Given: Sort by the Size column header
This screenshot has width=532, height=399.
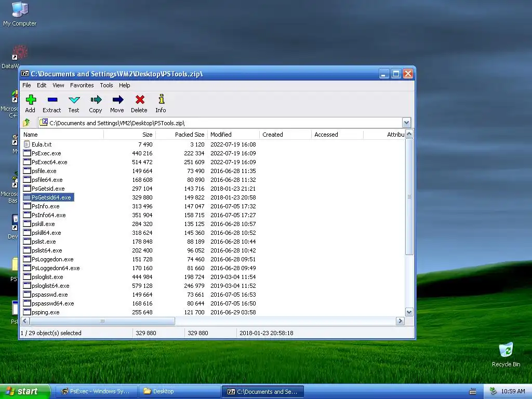Looking at the screenshot, I should tap(129, 135).
